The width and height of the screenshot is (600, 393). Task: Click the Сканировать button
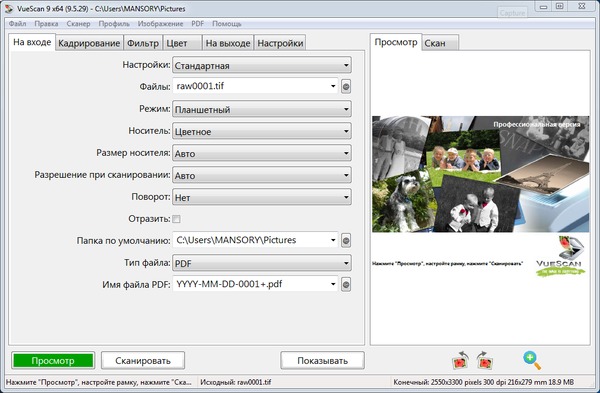coord(143,360)
